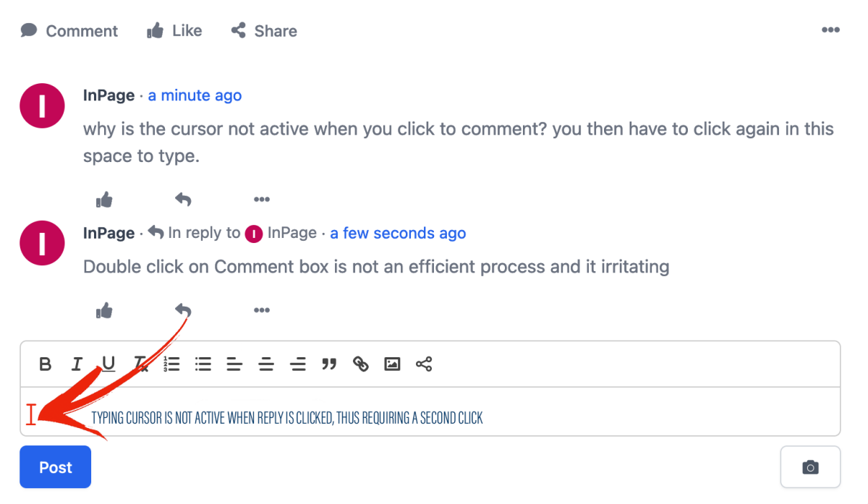Click the camera button beside Post
868x504 pixels.
(810, 467)
